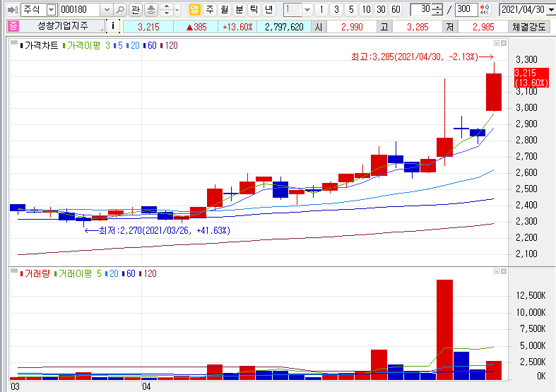Click the 체결강도 label button
This screenshot has height=392, width=556.
click(x=528, y=27)
